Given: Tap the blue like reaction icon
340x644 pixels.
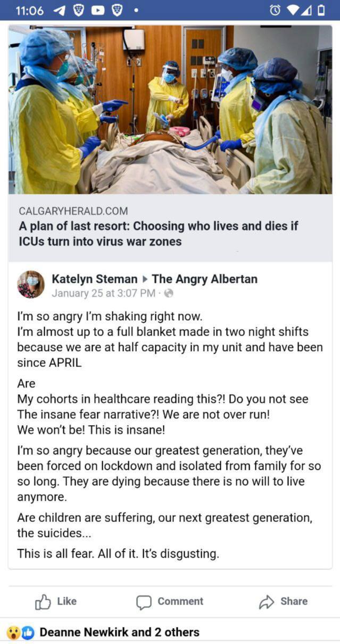Looking at the screenshot, I should point(28,632).
